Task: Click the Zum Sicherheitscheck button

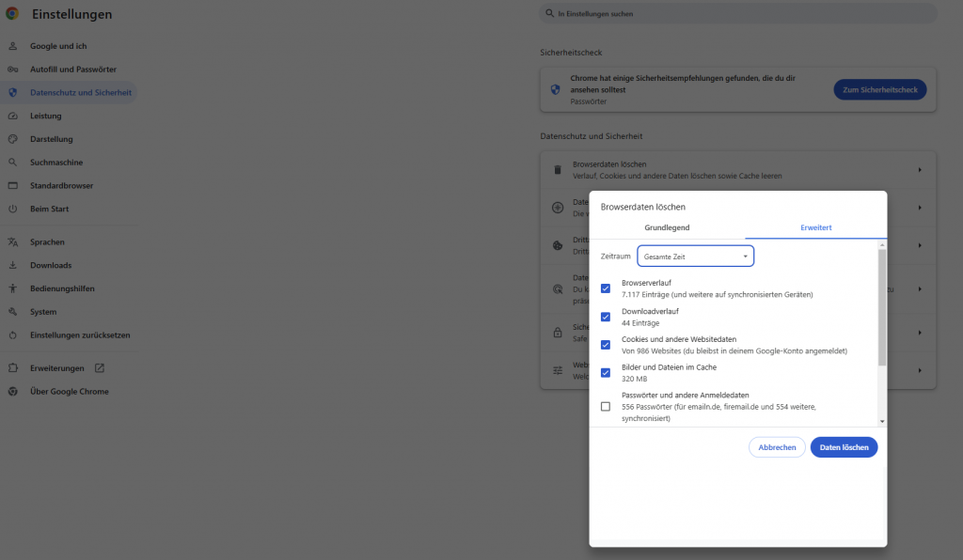Action: pyautogui.click(x=879, y=88)
